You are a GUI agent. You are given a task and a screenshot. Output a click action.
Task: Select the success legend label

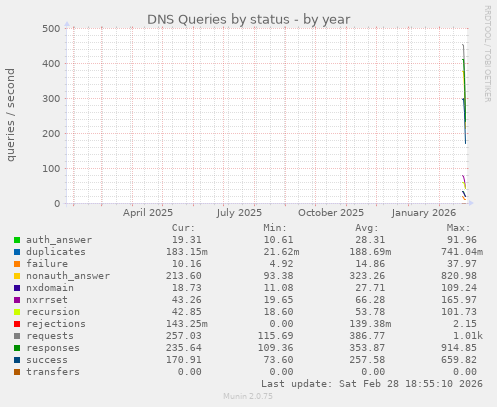pos(47,360)
